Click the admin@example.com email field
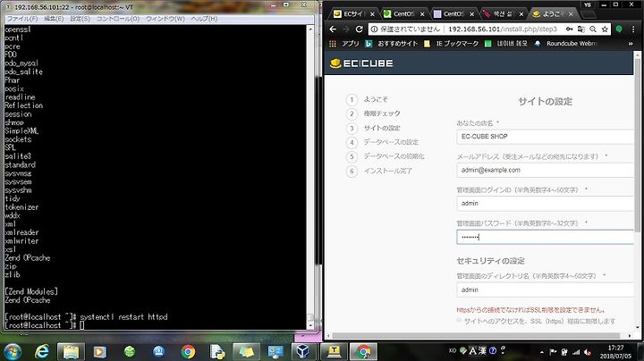 click(545, 171)
